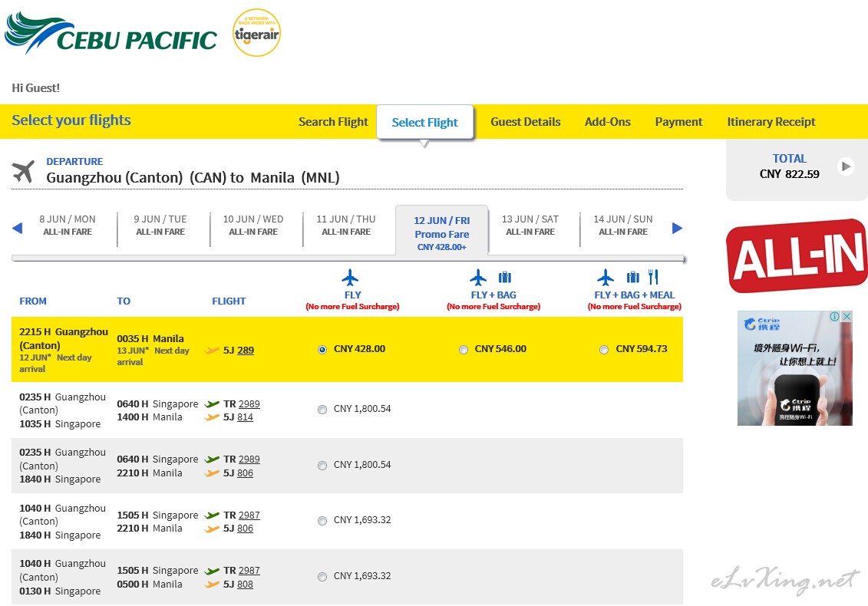Viewport: 868px width, 606px height.
Task: Open flight 814 link
Action: click(246, 417)
